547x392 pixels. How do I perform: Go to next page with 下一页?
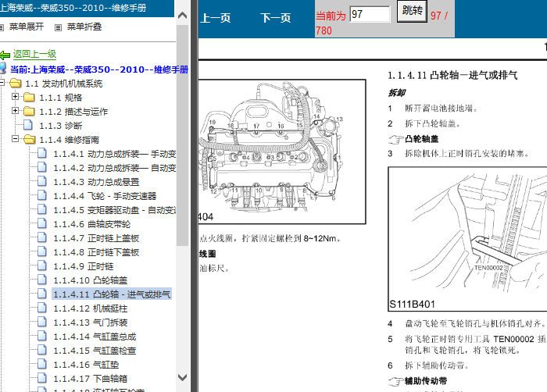pyautogui.click(x=276, y=18)
